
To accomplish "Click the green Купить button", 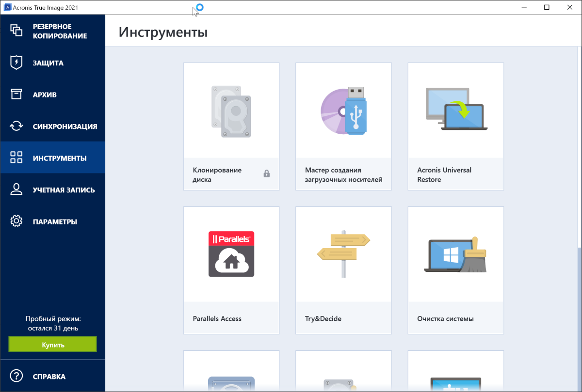I will click(52, 345).
